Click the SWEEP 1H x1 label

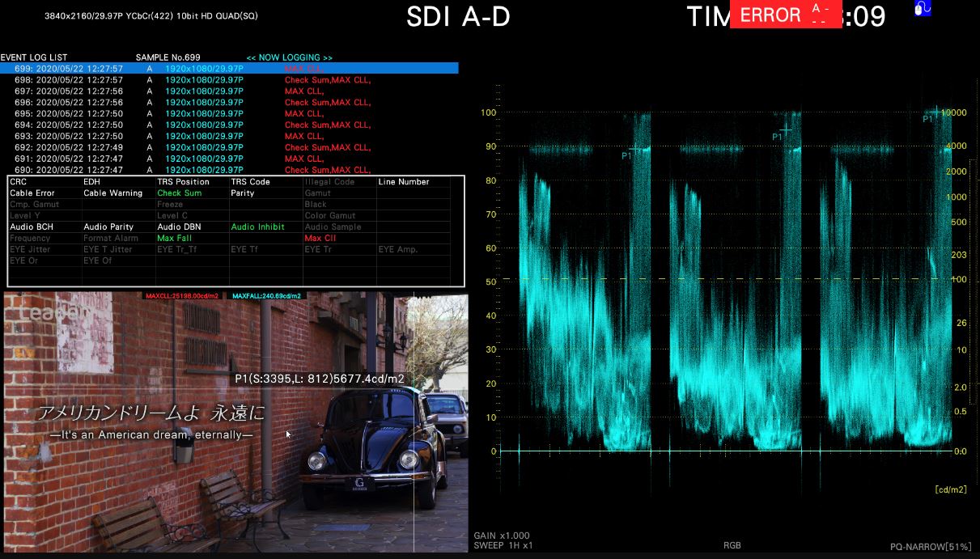[x=503, y=546]
